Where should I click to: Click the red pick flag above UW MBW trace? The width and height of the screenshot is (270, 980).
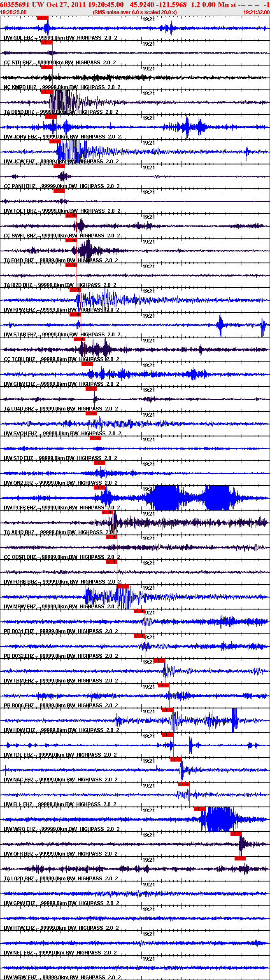[123, 586]
